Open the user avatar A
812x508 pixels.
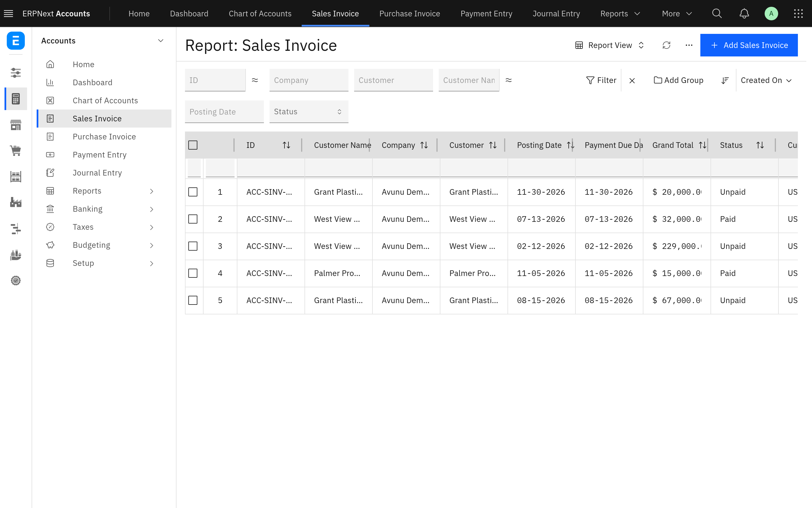(771, 14)
